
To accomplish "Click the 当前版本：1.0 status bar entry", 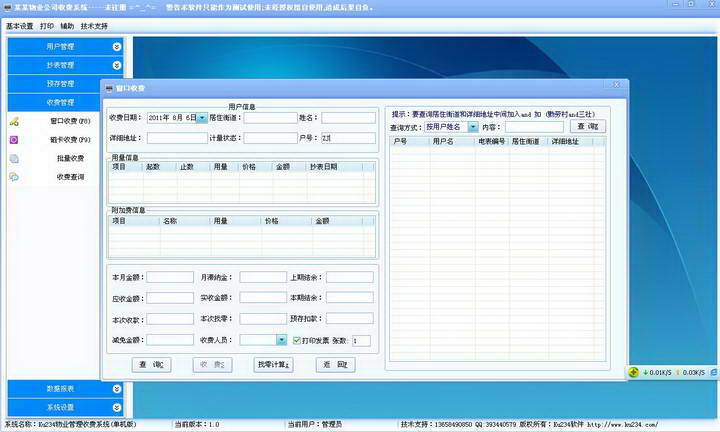I will (x=197, y=425).
